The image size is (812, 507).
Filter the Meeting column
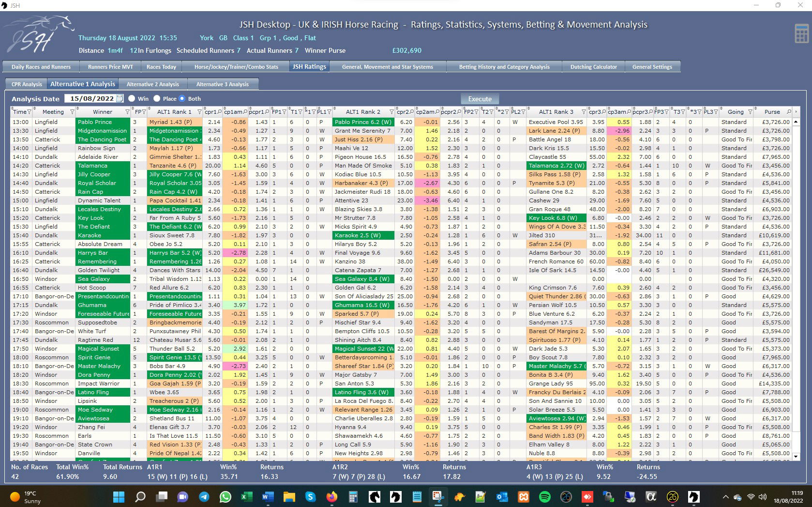(x=72, y=112)
